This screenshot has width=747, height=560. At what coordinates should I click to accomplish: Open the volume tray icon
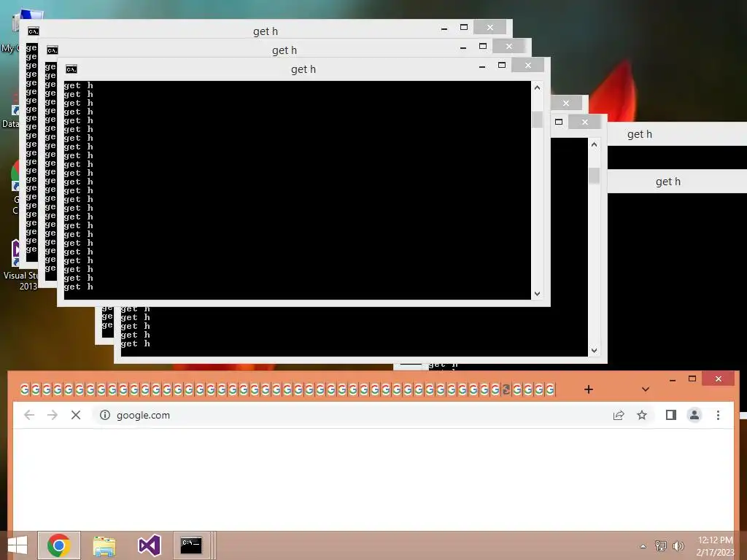pyautogui.click(x=678, y=545)
